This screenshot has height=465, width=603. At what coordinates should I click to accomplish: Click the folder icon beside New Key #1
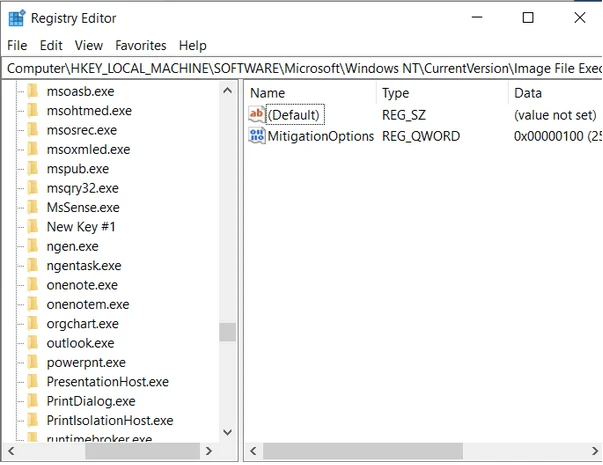pyautogui.click(x=33, y=227)
